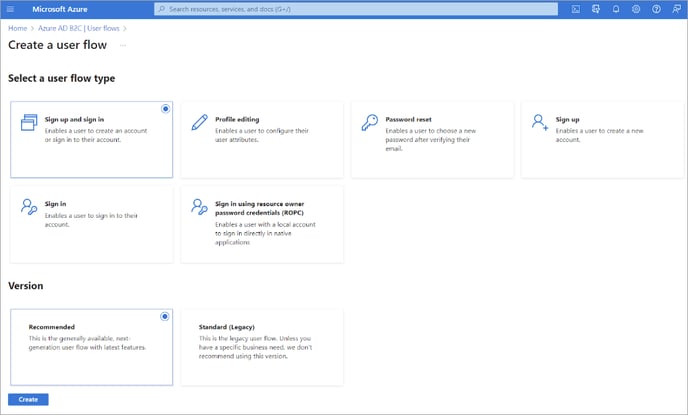Click the Create button
Screen dimensions: 688x415
(x=28, y=399)
